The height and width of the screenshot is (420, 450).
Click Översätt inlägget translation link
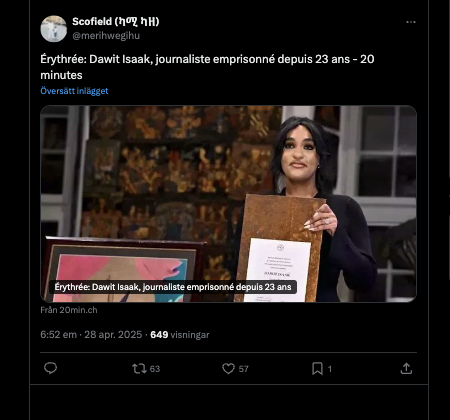pos(74,91)
